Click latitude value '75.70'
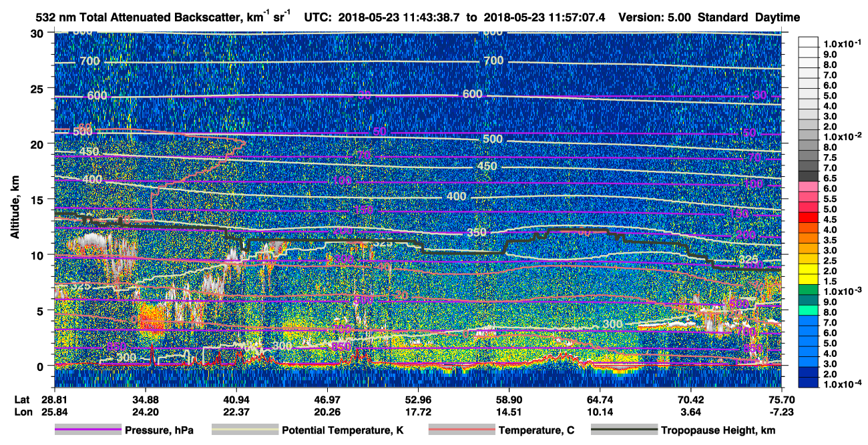The width and height of the screenshot is (868, 445). (781, 399)
